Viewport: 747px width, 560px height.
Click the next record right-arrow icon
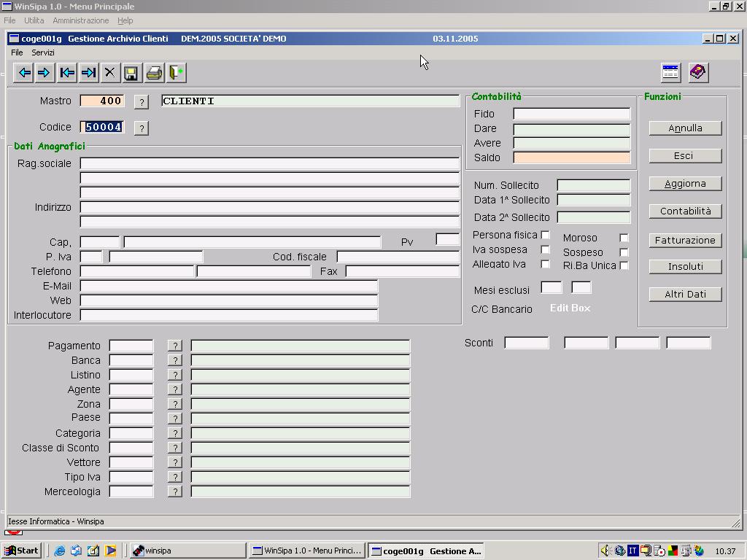pos(44,72)
